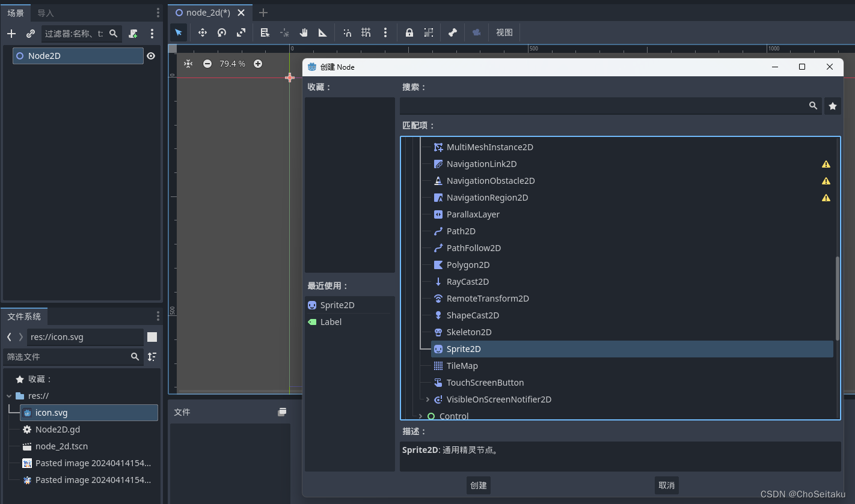Select icon.svg in the FileSystem
855x504 pixels.
pyautogui.click(x=89, y=413)
